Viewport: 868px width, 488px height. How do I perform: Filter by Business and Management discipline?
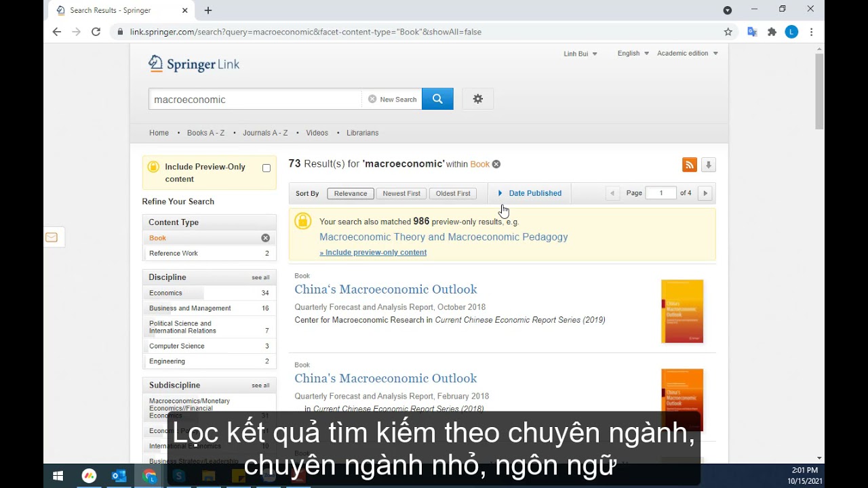[209, 308]
